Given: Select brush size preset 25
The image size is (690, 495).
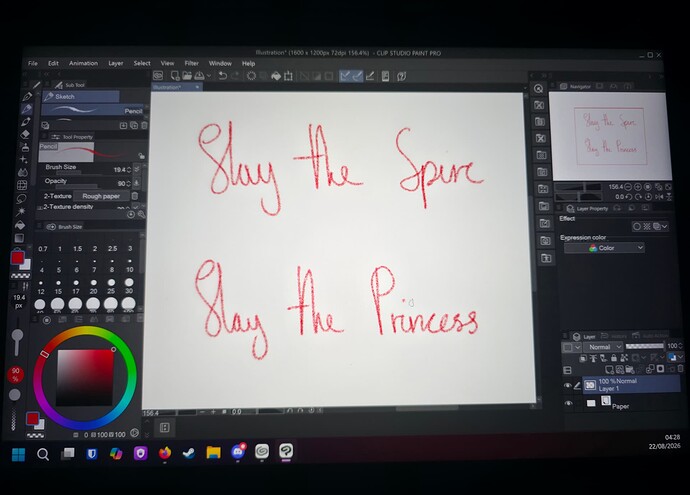Looking at the screenshot, I should [x=111, y=286].
